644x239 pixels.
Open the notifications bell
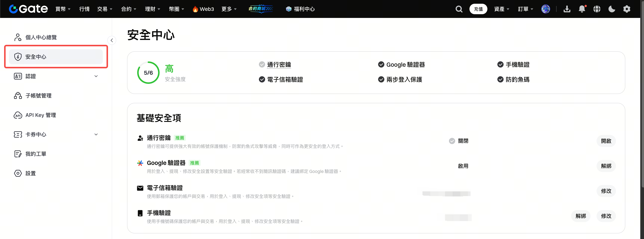[x=582, y=9]
